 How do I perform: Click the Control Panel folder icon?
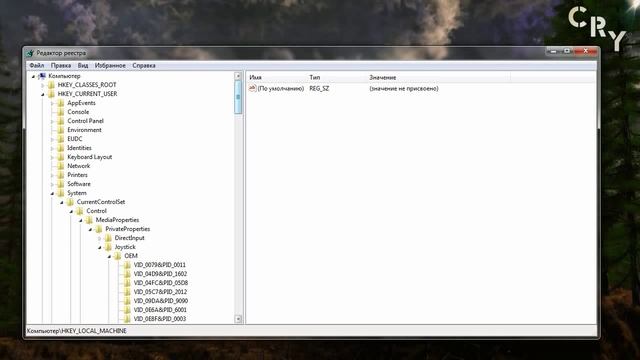61,121
